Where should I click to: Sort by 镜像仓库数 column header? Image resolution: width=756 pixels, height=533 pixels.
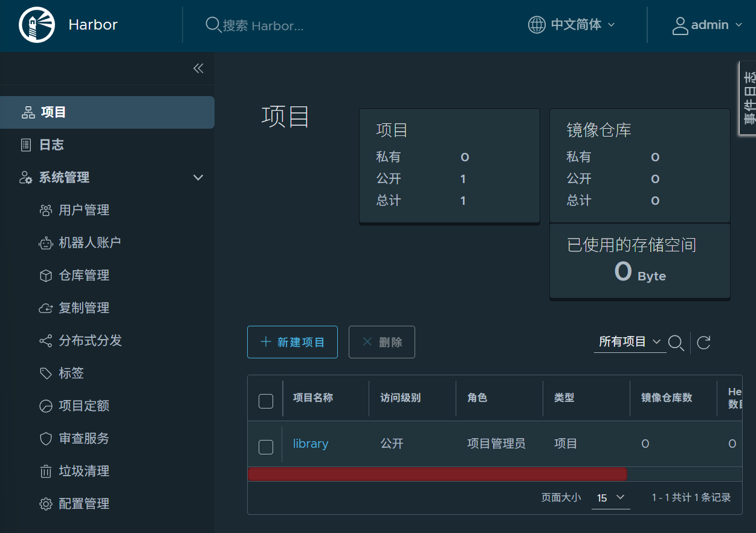pyautogui.click(x=667, y=398)
